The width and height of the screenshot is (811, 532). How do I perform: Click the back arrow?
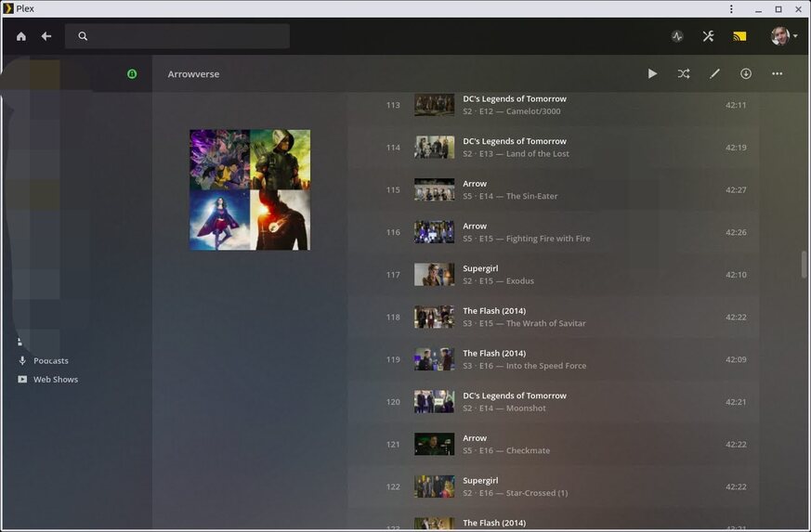tap(46, 36)
